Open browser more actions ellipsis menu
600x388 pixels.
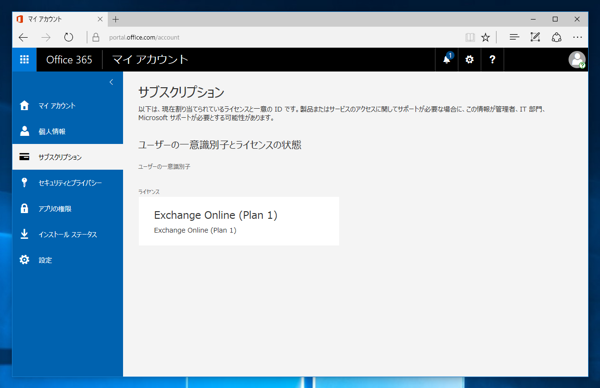coord(577,37)
